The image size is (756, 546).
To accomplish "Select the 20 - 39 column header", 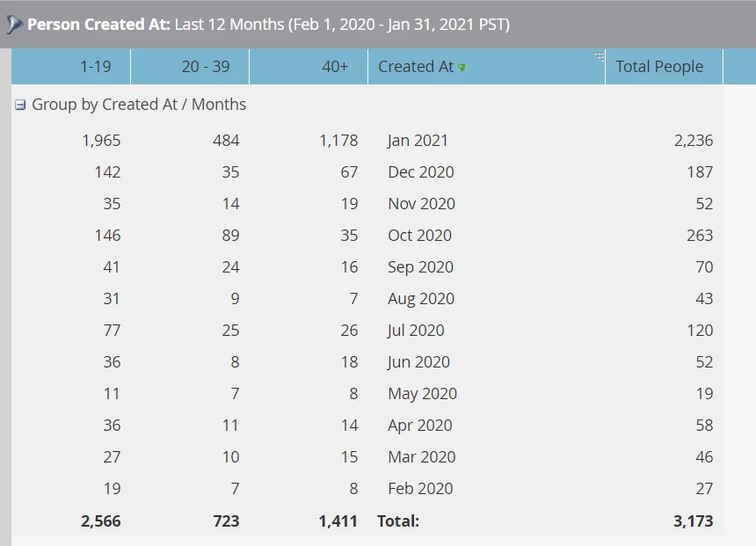I will pos(190,66).
